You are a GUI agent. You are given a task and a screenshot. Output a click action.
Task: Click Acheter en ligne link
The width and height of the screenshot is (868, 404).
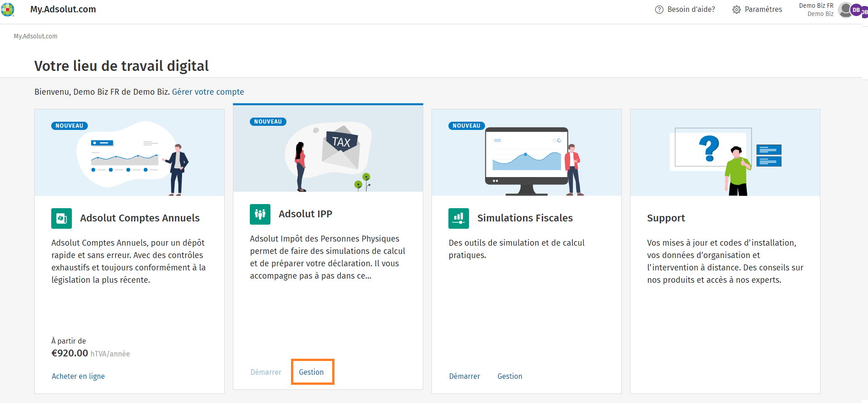click(x=78, y=376)
